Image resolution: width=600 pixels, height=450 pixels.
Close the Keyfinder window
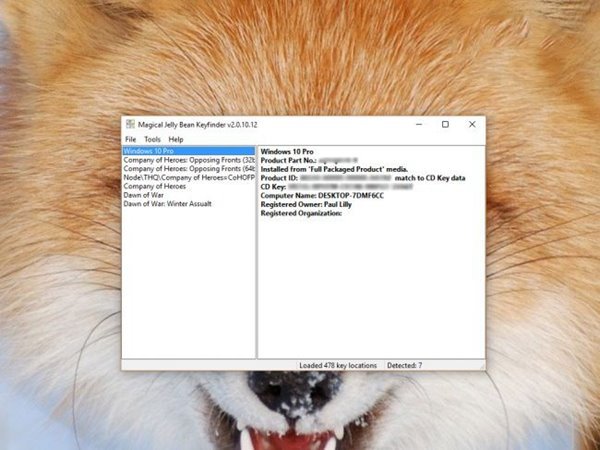point(472,124)
